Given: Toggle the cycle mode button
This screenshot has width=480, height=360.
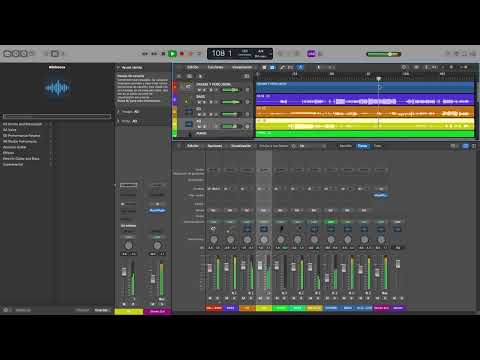Looking at the screenshot, I should tap(199, 53).
